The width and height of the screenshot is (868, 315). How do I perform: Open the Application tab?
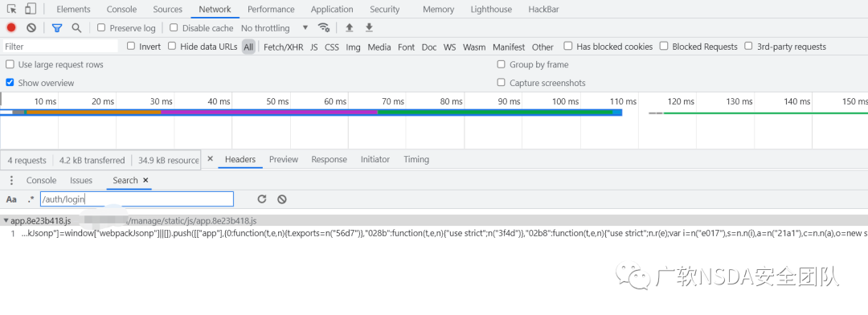(332, 10)
